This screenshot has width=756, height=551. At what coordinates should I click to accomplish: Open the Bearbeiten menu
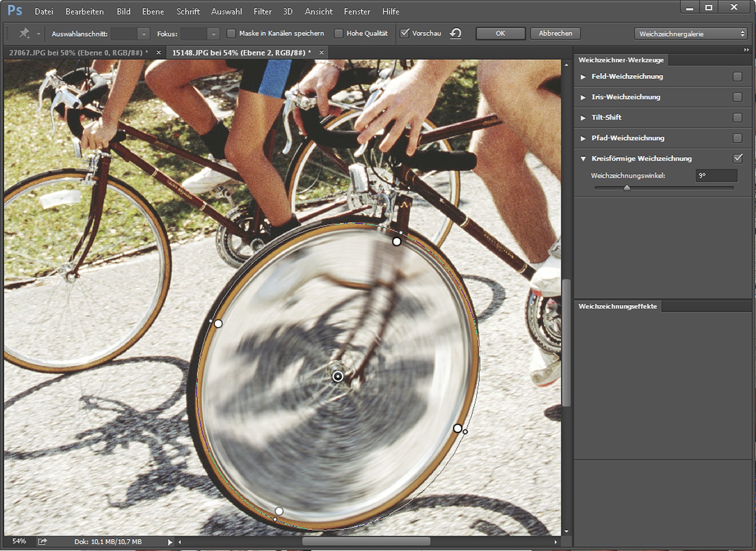point(85,12)
